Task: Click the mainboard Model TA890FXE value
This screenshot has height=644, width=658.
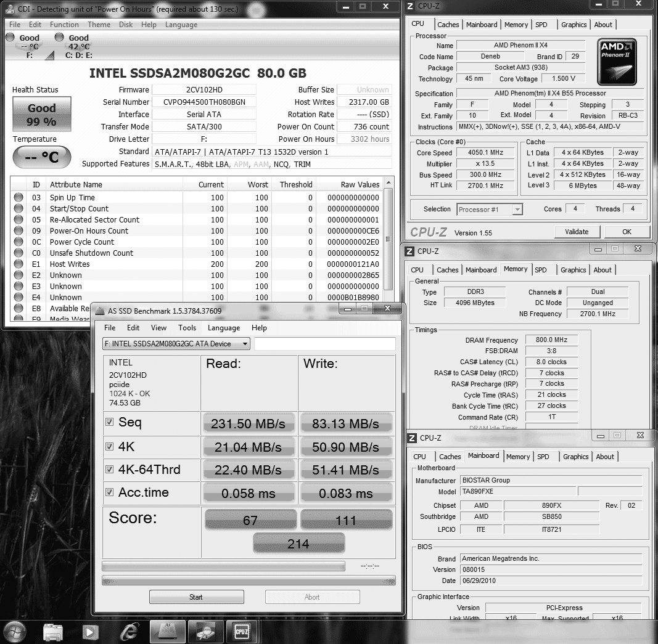Action: (x=518, y=491)
